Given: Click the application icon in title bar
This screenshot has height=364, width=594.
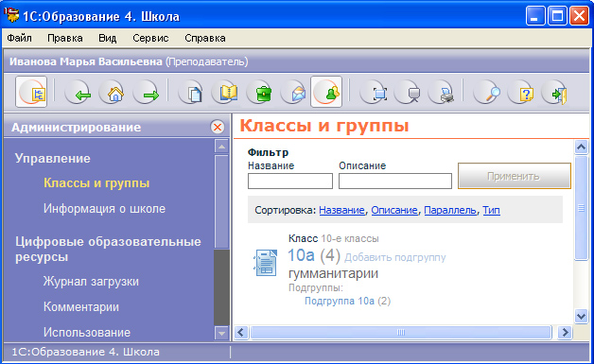Looking at the screenshot, I should coord(11,15).
